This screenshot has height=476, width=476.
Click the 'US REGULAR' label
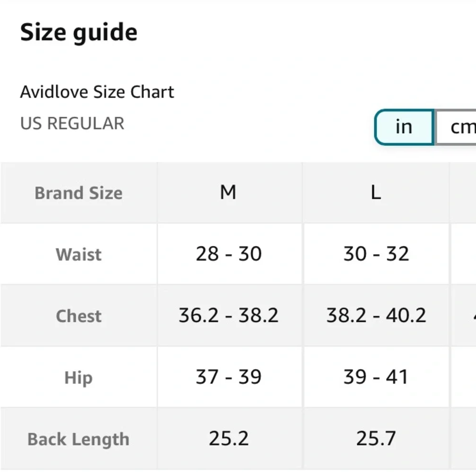click(x=72, y=123)
